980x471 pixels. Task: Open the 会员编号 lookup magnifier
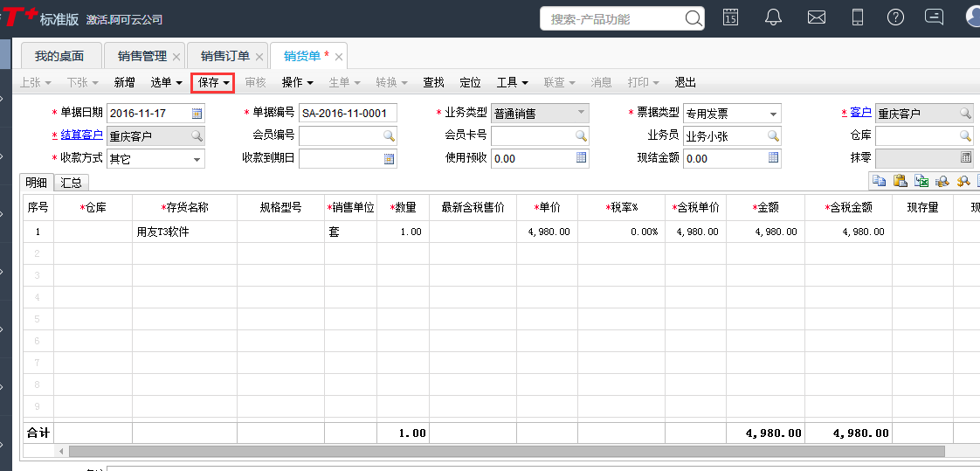tap(389, 135)
